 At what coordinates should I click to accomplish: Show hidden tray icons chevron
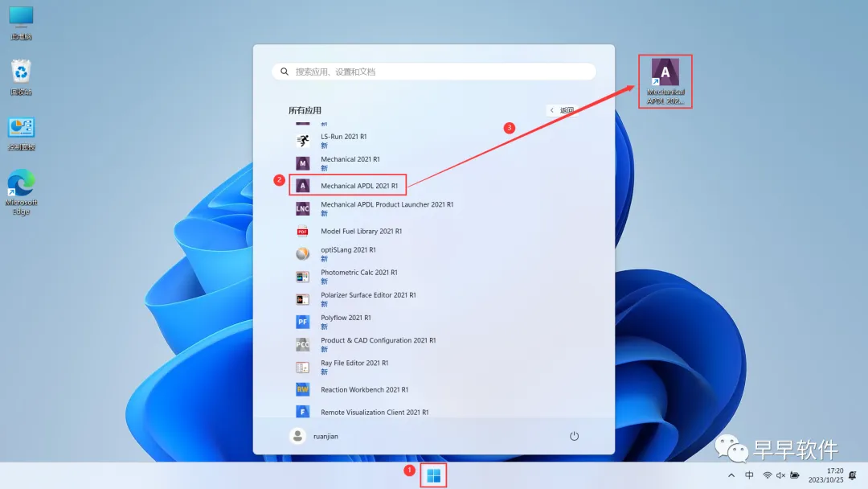tap(731, 475)
